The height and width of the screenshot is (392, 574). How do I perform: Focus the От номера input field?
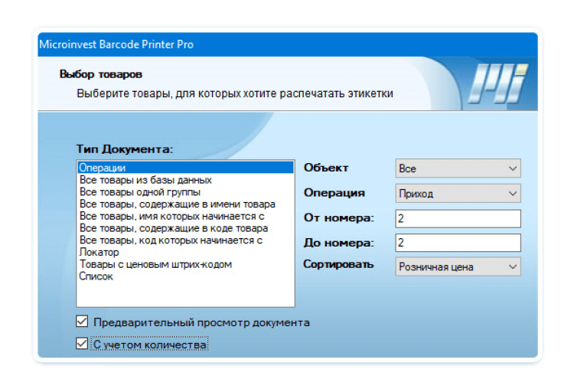point(458,219)
